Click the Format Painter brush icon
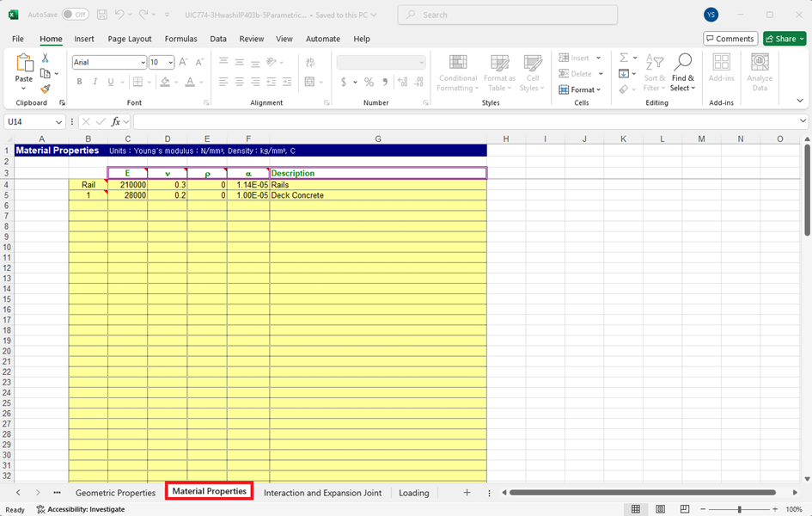Viewport: 812px width, 516px height. click(x=46, y=89)
